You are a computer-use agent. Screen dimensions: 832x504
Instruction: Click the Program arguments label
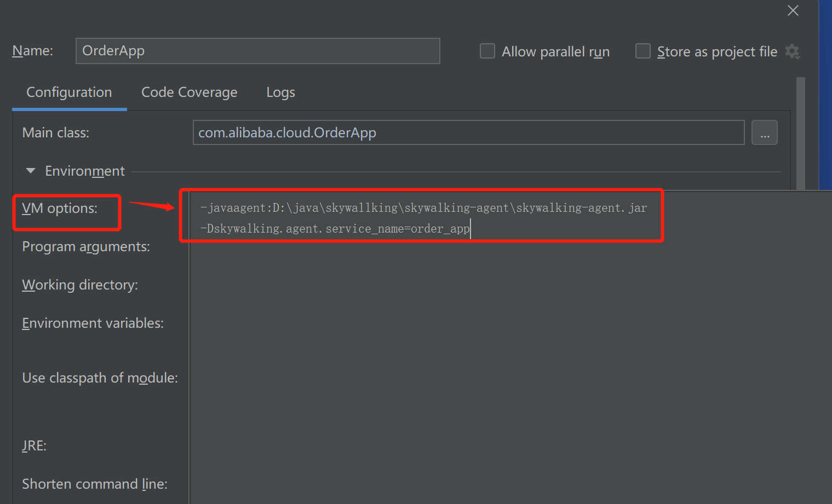pos(86,247)
